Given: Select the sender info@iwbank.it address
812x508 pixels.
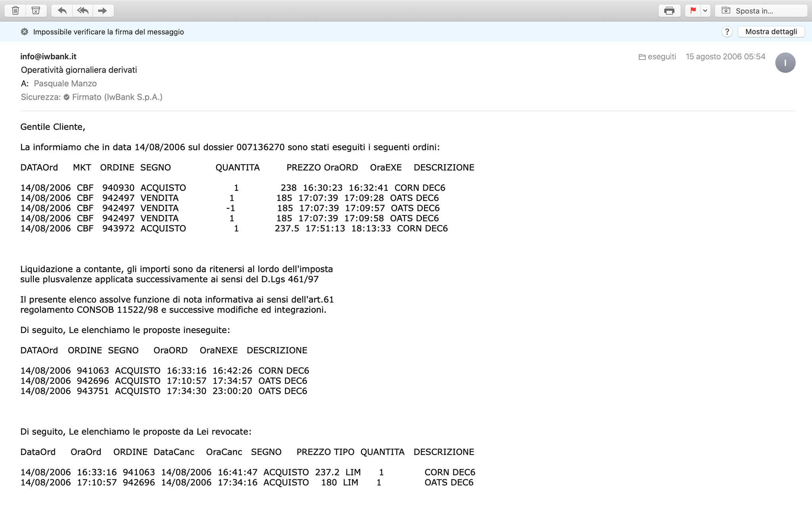Looking at the screenshot, I should (48, 56).
